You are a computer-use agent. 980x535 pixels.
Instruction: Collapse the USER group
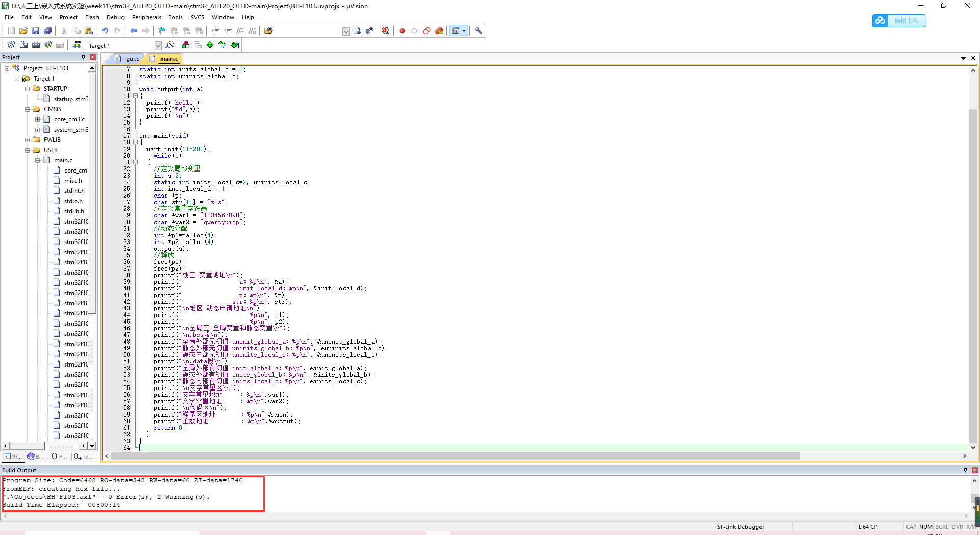click(27, 150)
